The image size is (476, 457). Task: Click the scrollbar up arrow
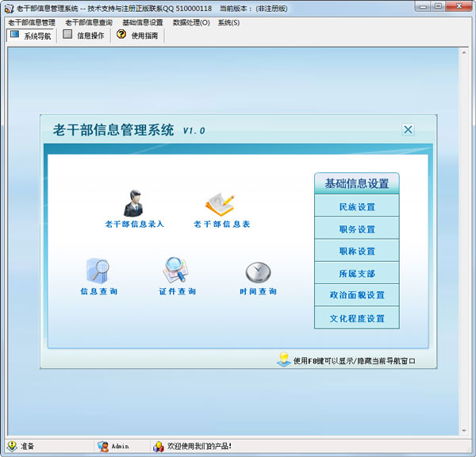click(x=464, y=52)
